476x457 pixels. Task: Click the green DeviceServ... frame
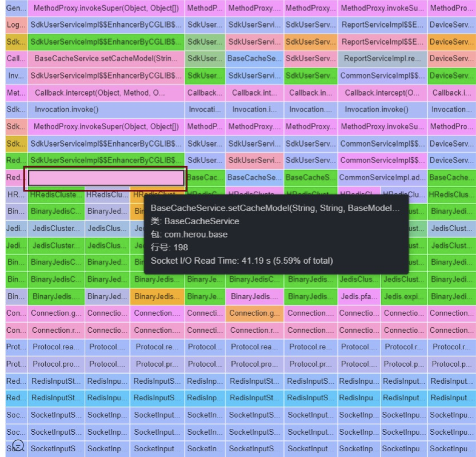[451, 76]
